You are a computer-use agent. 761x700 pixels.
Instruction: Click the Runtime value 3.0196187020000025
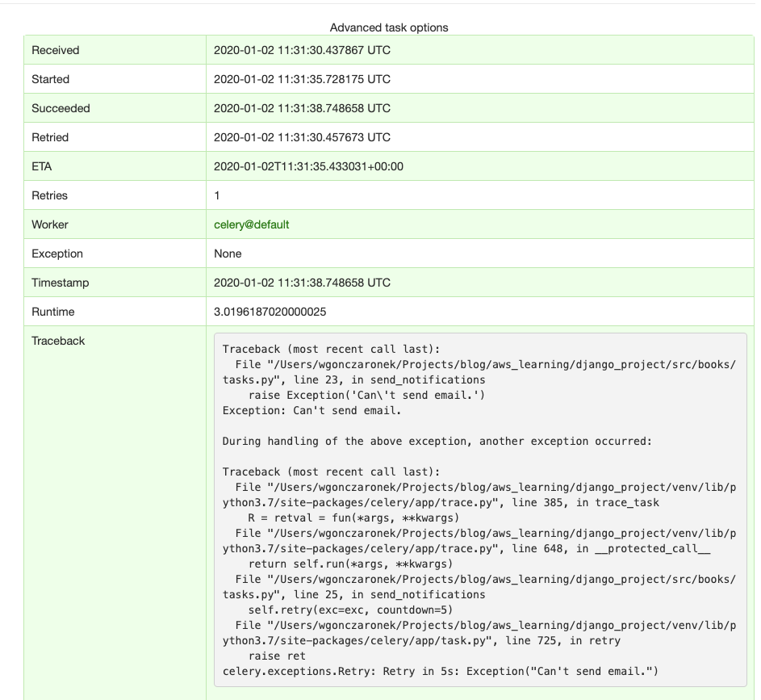(x=270, y=312)
